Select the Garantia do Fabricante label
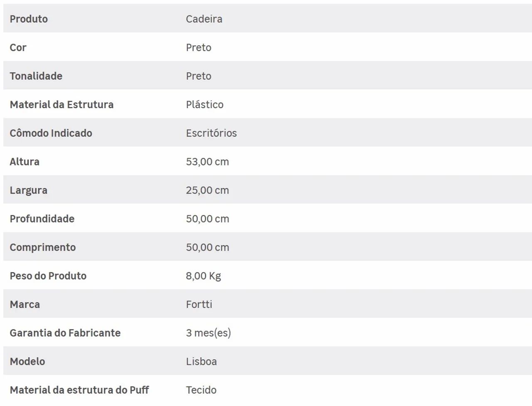 pos(65,333)
